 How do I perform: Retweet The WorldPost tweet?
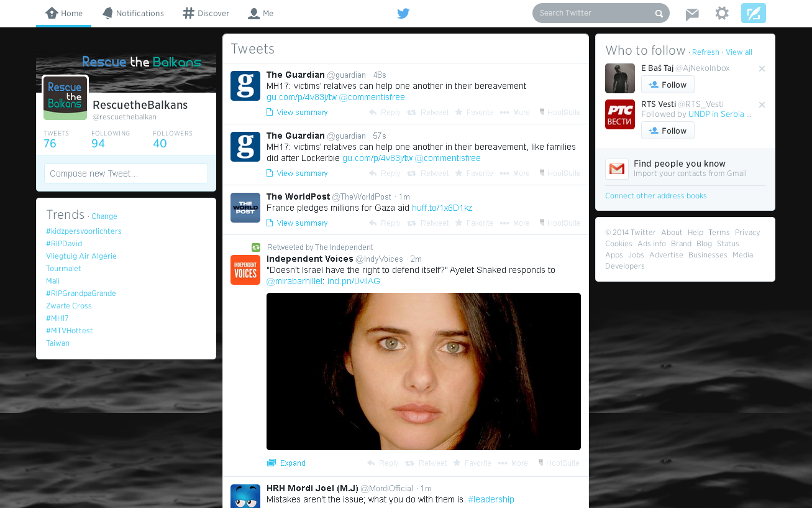(x=427, y=223)
